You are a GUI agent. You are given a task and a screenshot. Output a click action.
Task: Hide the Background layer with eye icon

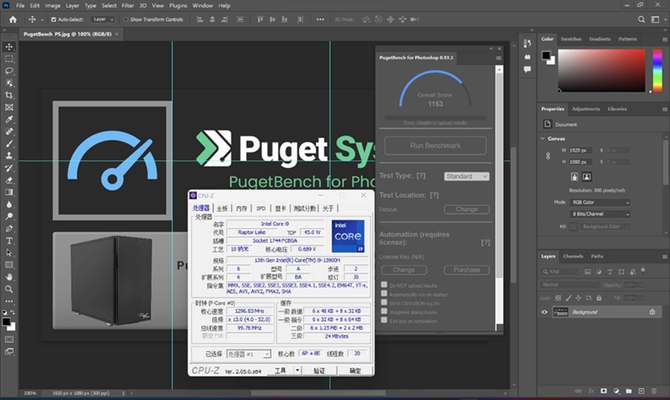coord(544,312)
